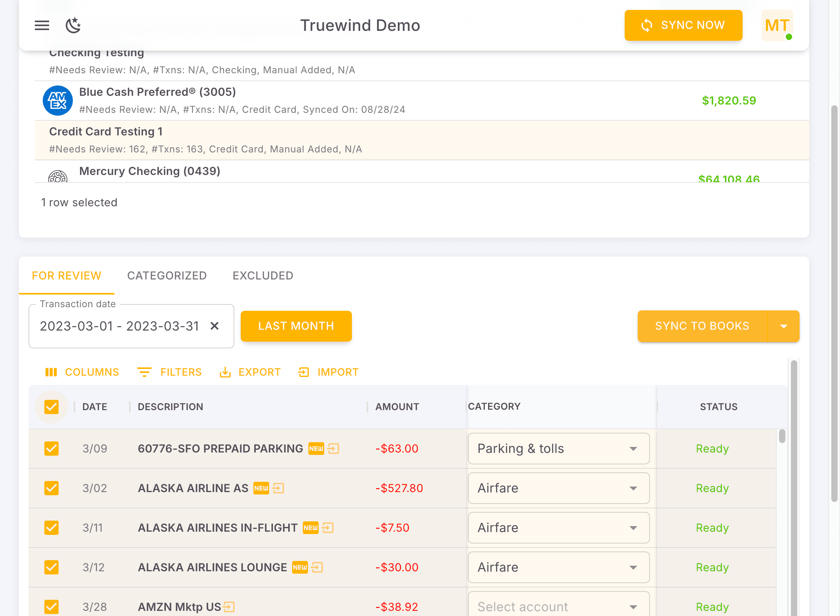The width and height of the screenshot is (840, 616).
Task: Uncheck the select-all transactions checkbox
Action: click(x=51, y=407)
